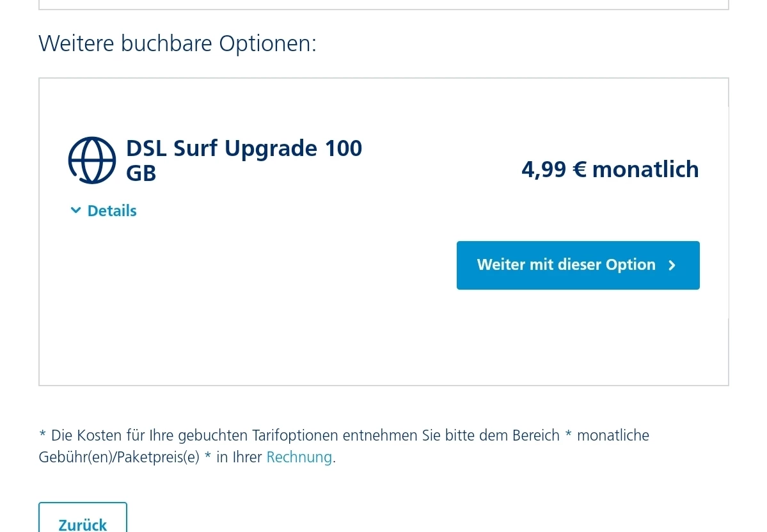Image resolution: width=767 pixels, height=532 pixels.
Task: Click the chevron arrow left of Details
Action: pos(75,210)
